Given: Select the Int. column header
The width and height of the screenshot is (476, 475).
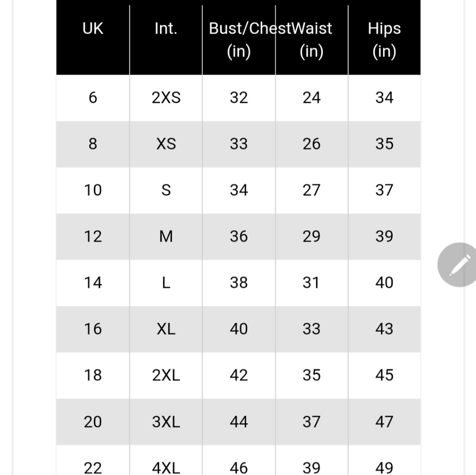Looking at the screenshot, I should [166, 29].
